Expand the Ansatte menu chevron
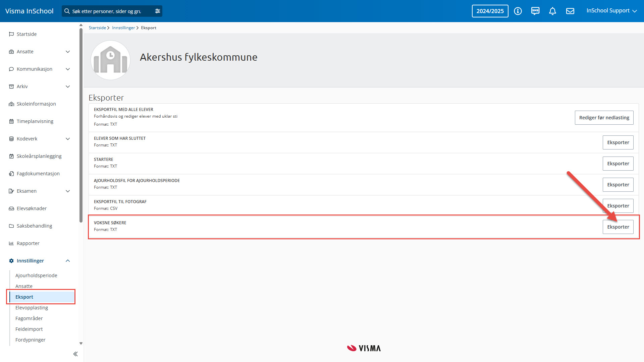The width and height of the screenshot is (644, 362). point(68,52)
